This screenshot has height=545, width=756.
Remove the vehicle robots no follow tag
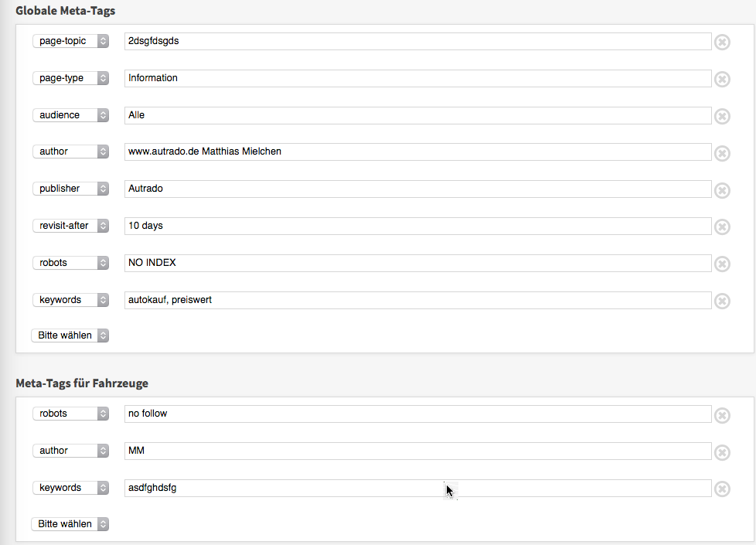coord(721,415)
